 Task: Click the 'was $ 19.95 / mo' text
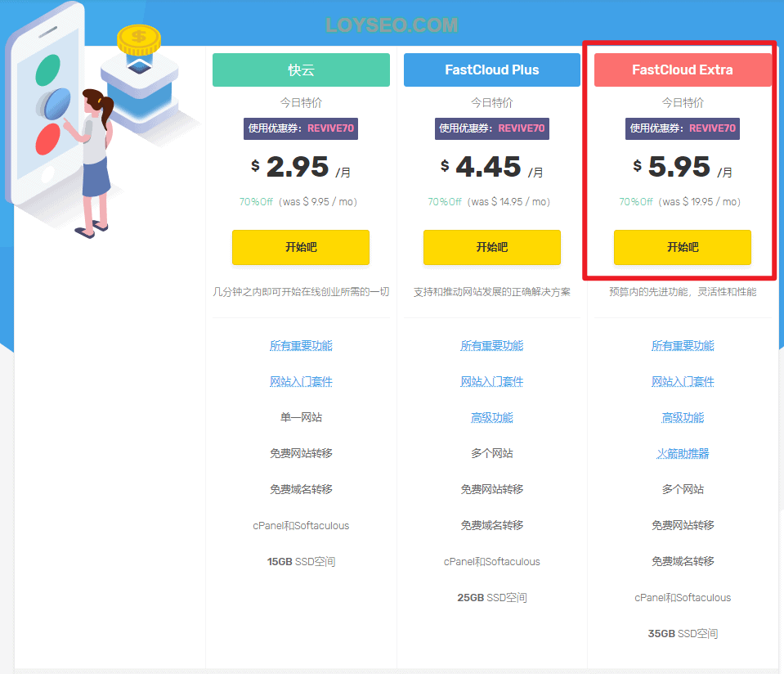[x=700, y=202]
